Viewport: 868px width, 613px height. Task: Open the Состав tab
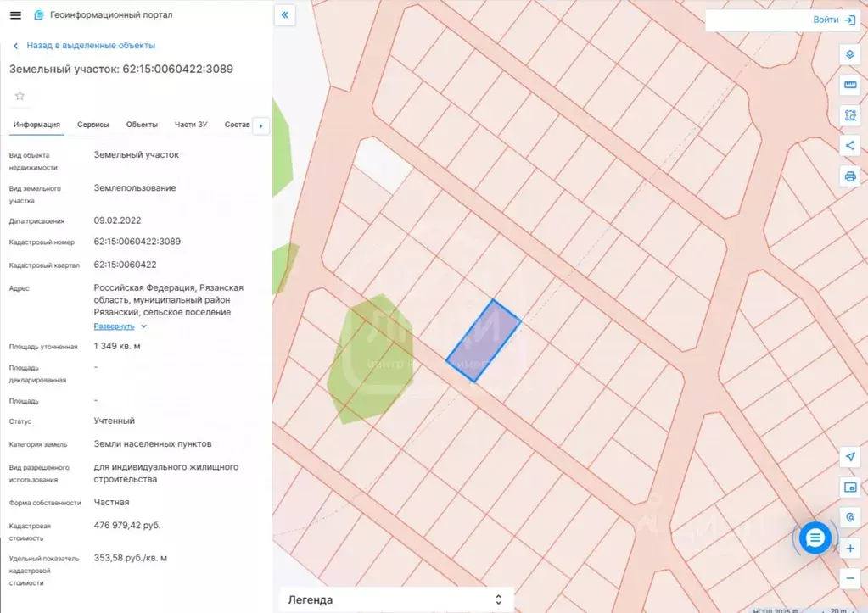[x=237, y=125]
